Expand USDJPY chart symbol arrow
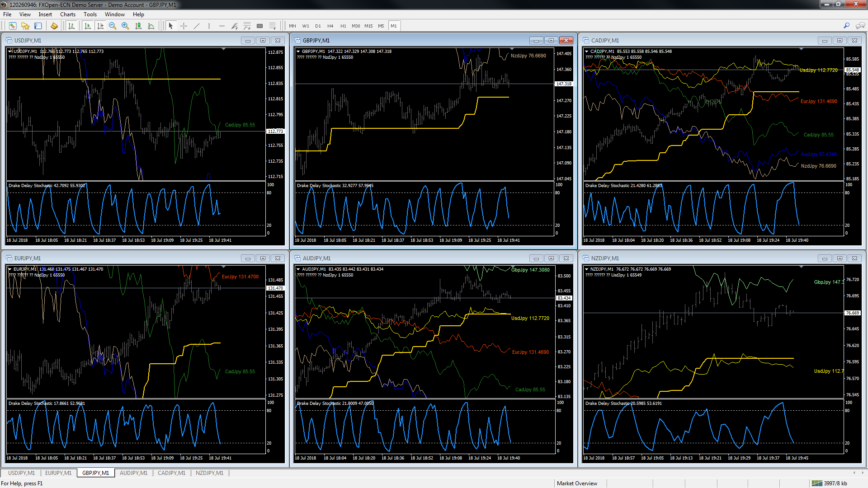868x488 pixels. [10, 51]
